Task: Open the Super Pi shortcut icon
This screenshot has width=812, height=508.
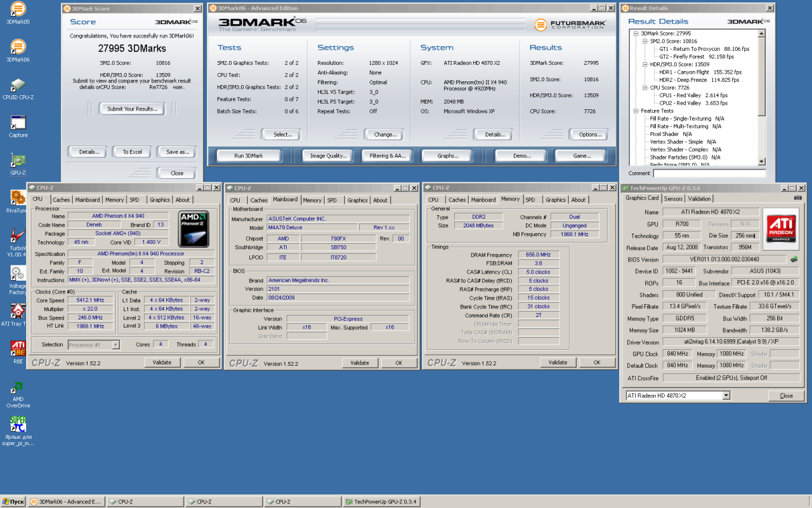Action: [x=18, y=424]
